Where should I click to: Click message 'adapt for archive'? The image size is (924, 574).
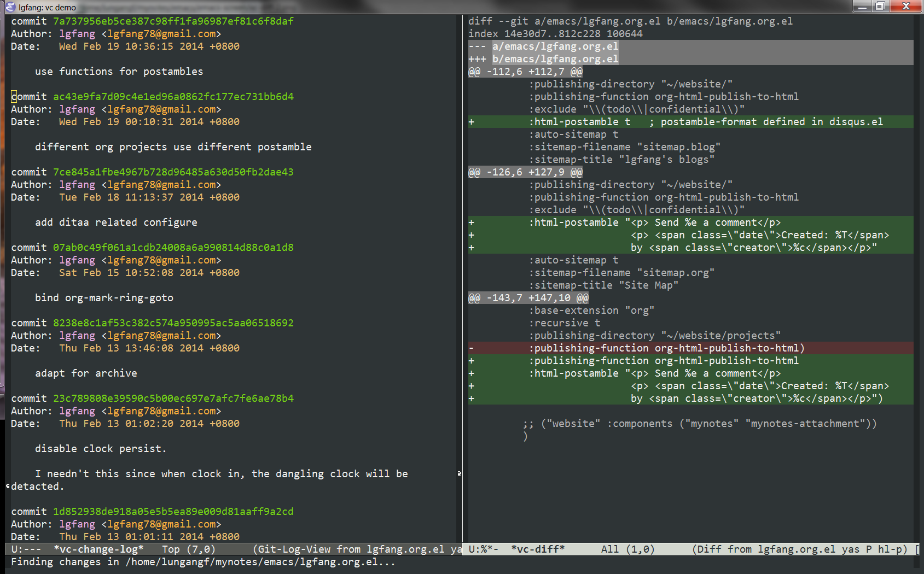(86, 373)
